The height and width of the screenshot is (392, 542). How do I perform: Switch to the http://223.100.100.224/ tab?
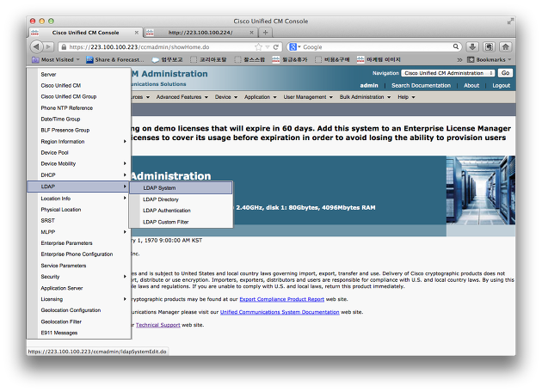click(x=200, y=33)
